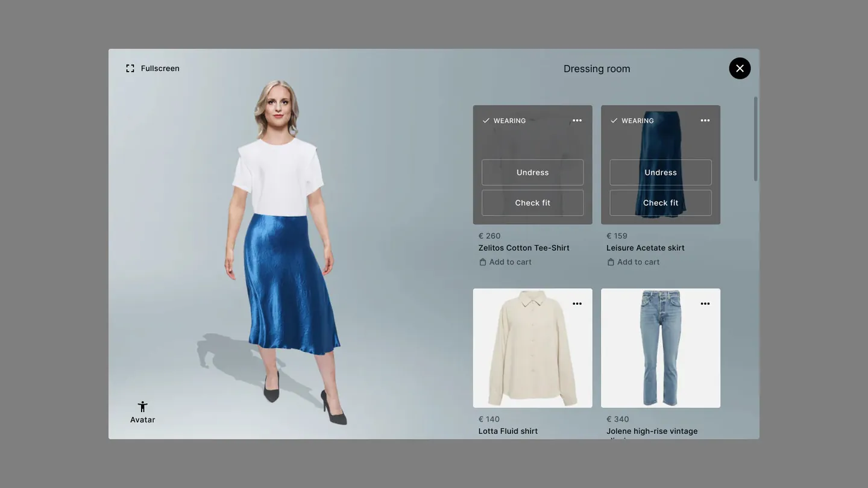Undress the Leisure Acetate skirt
Viewport: 868px width, 488px height.
pos(660,172)
